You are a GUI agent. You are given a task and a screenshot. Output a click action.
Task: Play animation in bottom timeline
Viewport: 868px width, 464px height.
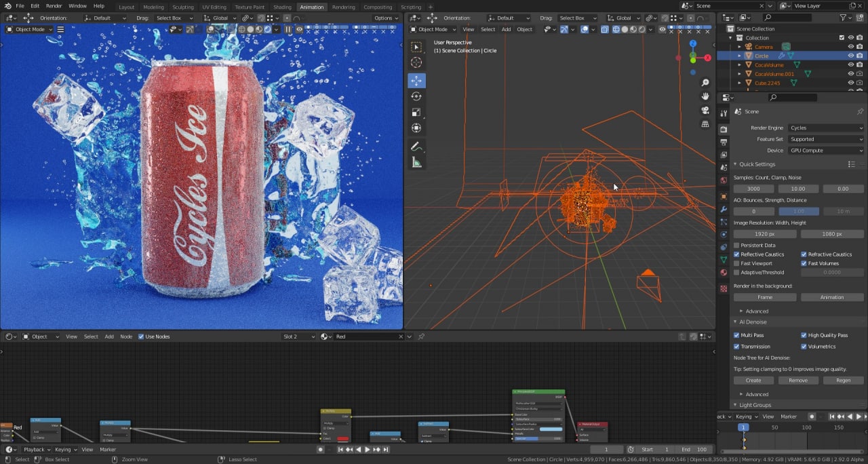tap(368, 449)
